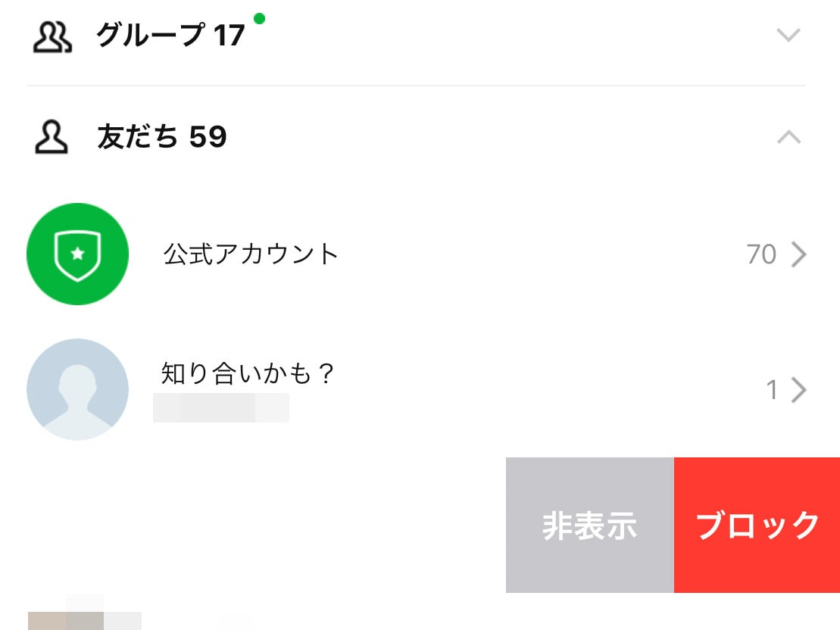
Task: Open 知り合いかも？ using its arrow
Action: coord(800,389)
